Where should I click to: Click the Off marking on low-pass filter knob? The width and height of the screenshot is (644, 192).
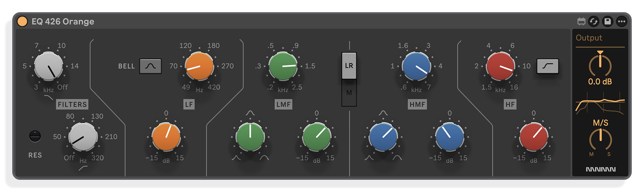pyautogui.click(x=63, y=87)
